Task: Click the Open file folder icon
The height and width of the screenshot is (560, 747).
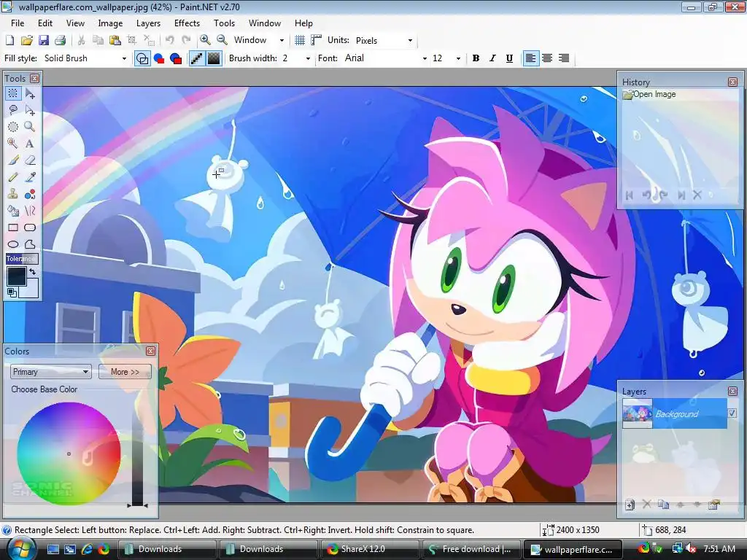Action: click(27, 41)
